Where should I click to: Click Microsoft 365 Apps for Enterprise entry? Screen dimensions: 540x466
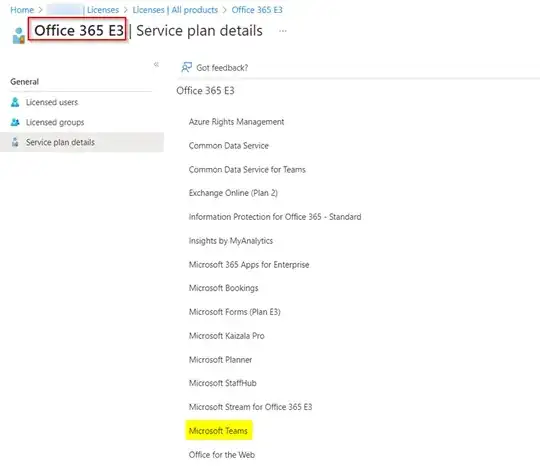pos(249,265)
